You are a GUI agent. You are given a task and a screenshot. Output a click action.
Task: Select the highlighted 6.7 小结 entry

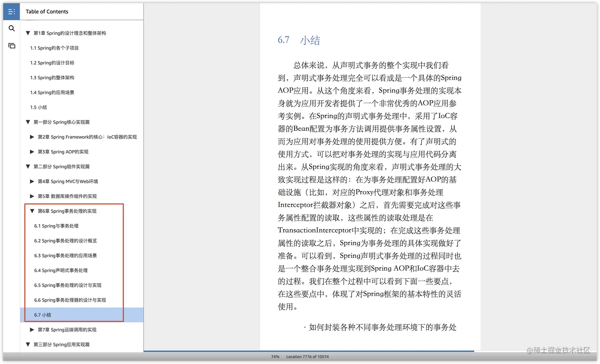[82, 315]
